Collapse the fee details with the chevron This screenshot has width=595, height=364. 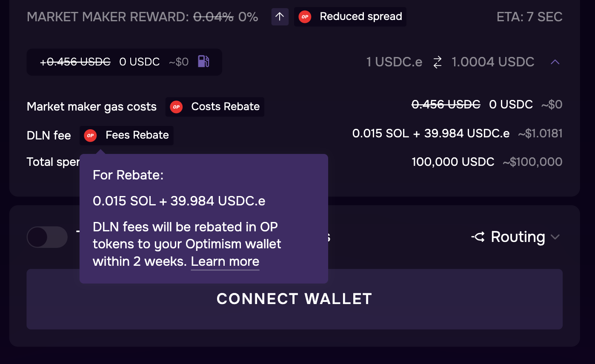[x=555, y=62]
